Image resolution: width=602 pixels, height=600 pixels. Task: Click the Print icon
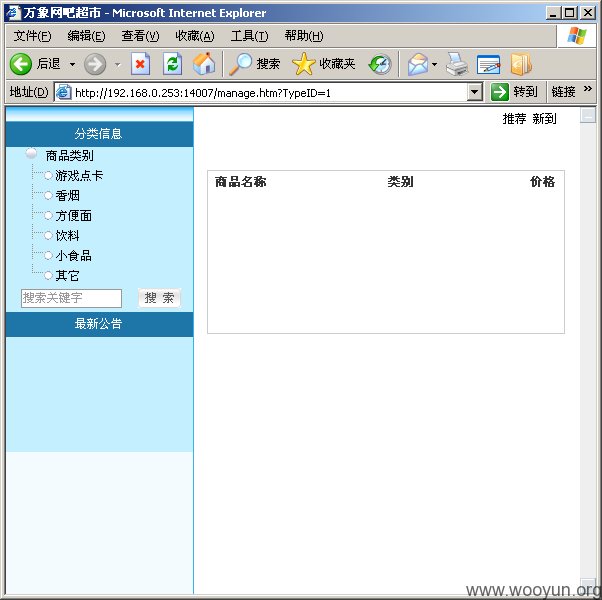click(x=457, y=64)
